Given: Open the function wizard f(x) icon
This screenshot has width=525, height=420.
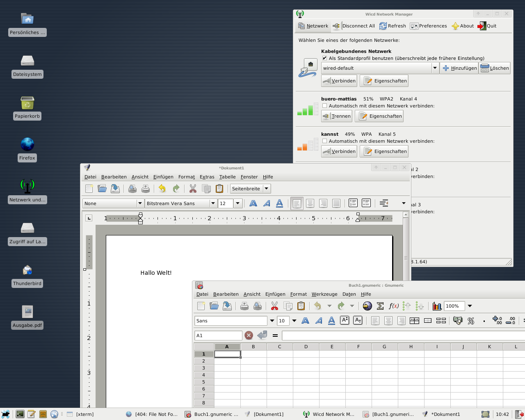Looking at the screenshot, I should click(394, 306).
